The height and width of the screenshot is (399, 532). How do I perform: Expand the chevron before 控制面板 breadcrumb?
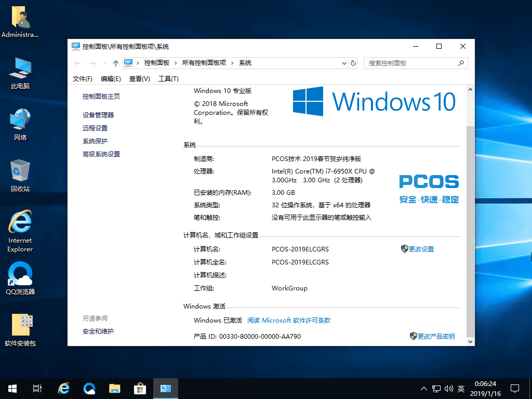coord(138,63)
